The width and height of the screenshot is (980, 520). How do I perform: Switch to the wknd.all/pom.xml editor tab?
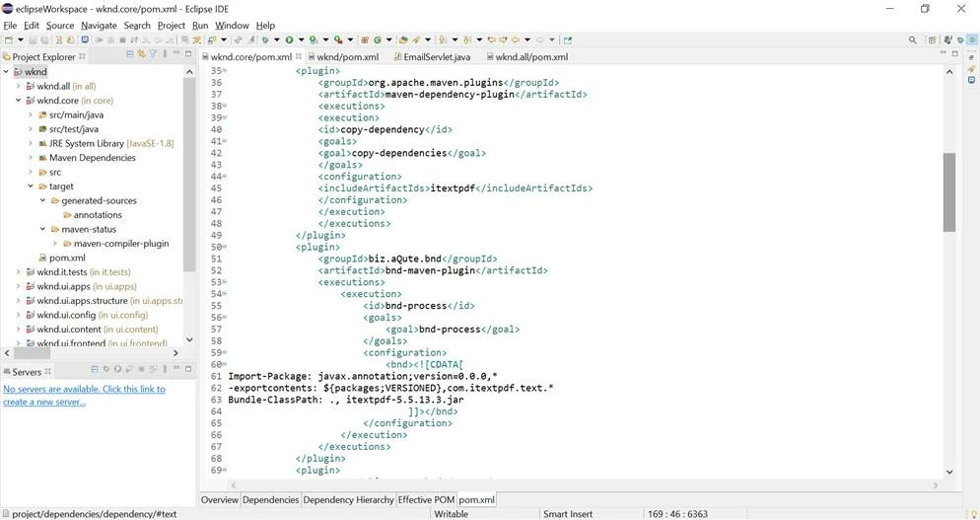pyautogui.click(x=526, y=57)
